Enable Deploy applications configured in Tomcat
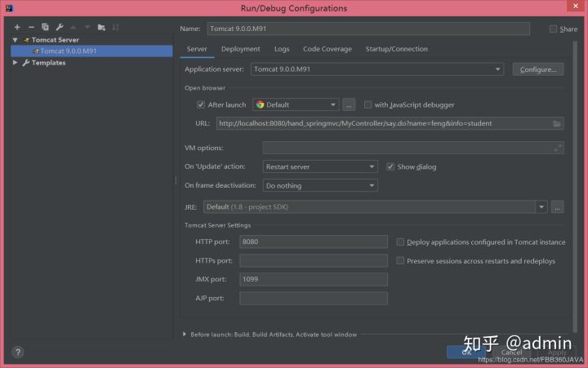This screenshot has height=368, width=588. (x=400, y=242)
